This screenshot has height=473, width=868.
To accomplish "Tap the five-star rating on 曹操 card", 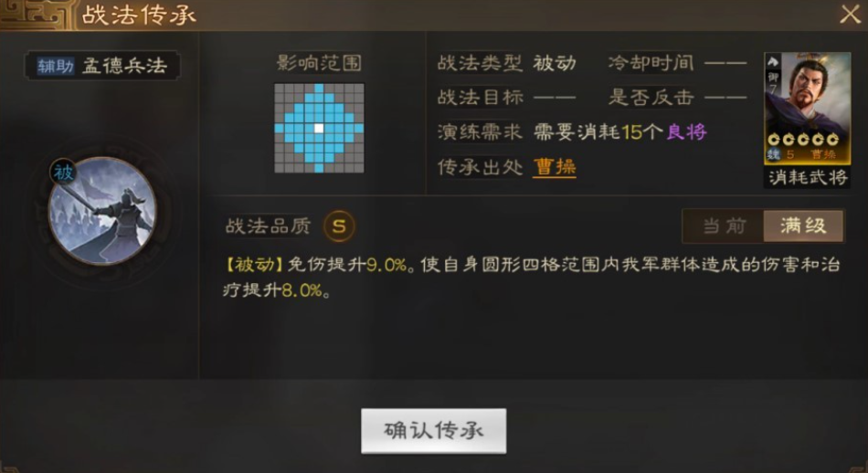I will click(x=803, y=140).
